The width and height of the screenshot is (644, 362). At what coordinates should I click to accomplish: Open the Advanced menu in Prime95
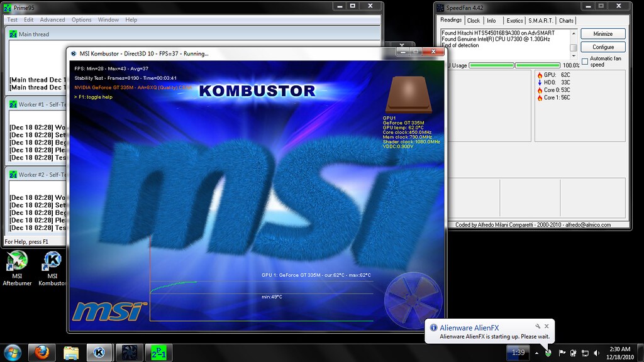52,19
